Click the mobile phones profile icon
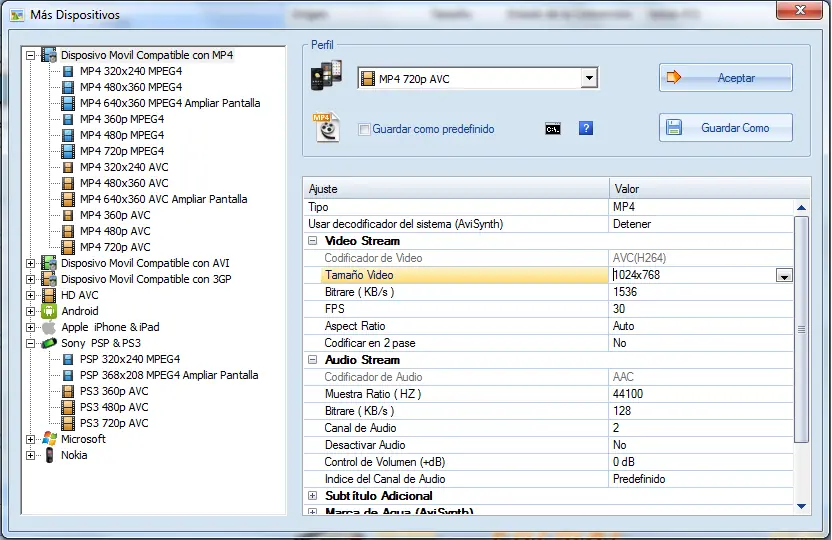This screenshot has height=540, width=832. 326,75
